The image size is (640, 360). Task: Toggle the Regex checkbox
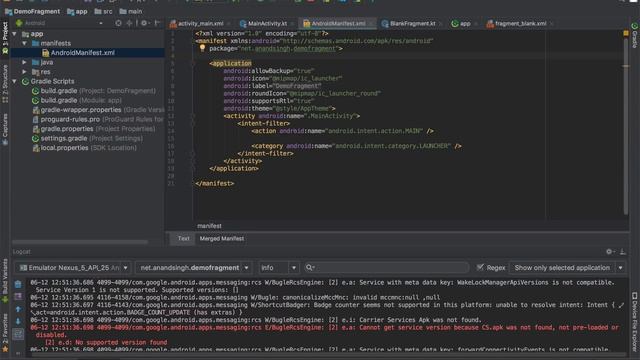click(x=480, y=267)
